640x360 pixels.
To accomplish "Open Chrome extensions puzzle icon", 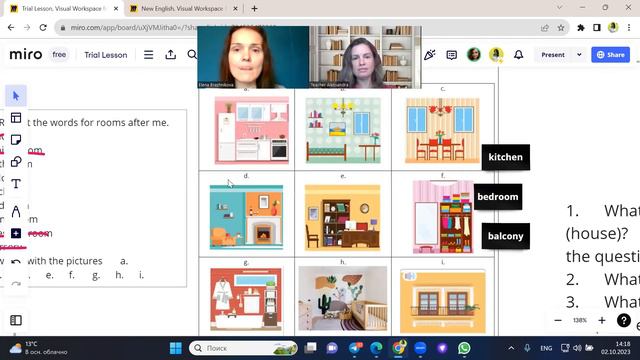I will 580,28.
